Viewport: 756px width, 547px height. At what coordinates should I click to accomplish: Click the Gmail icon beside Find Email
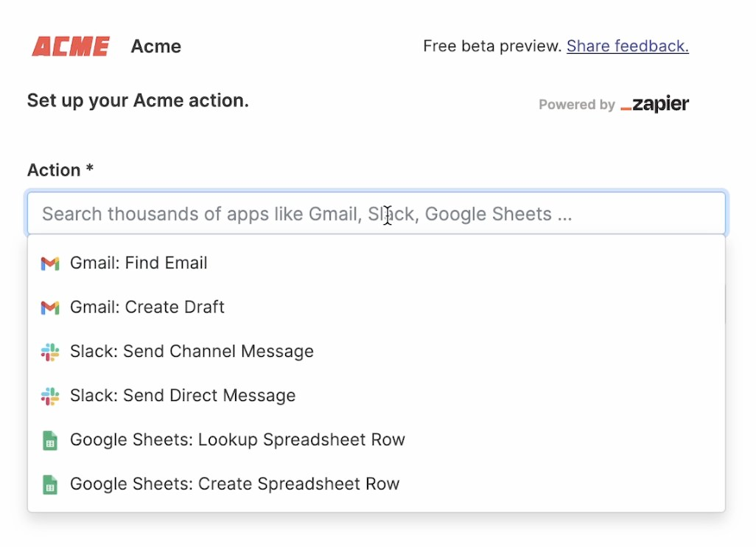pyautogui.click(x=50, y=263)
